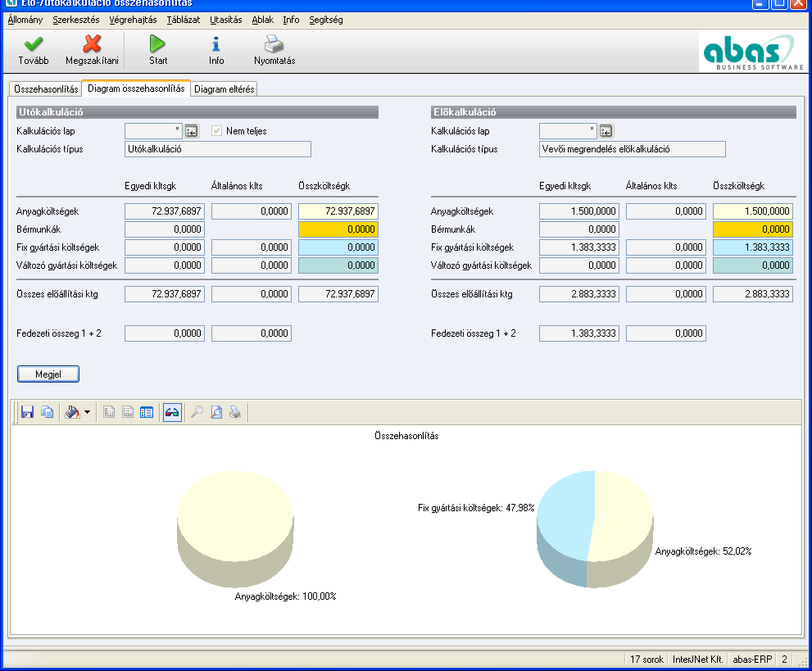Screen dimensions: 812x671
Task: Click the Utókalkuláció 100% Anyagköltségek pie chart
Action: click(x=236, y=528)
